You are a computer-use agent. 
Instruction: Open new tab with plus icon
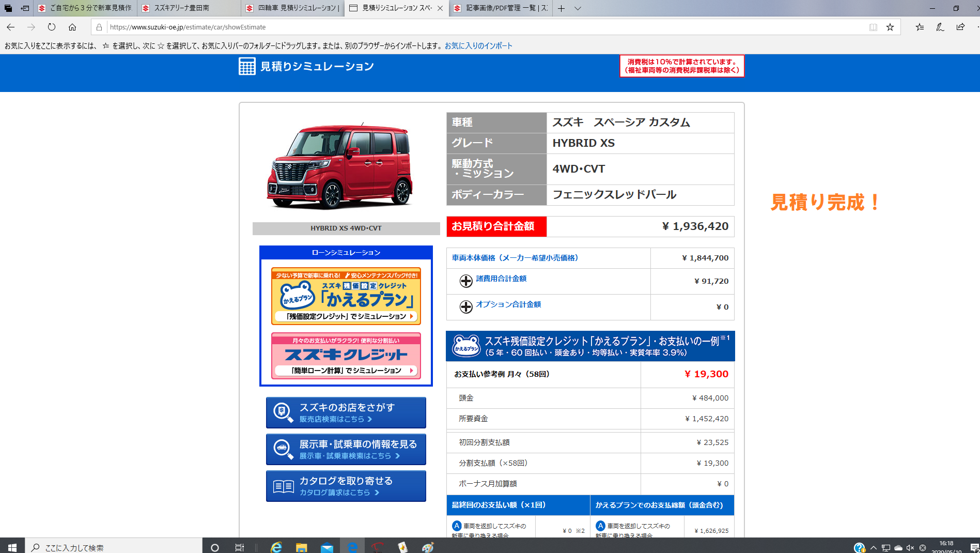(x=561, y=8)
